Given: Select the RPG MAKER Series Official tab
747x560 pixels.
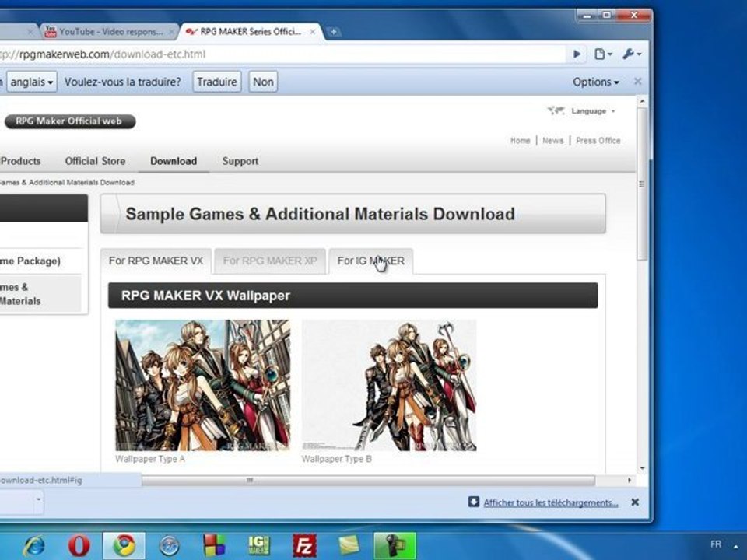Looking at the screenshot, I should [x=250, y=32].
